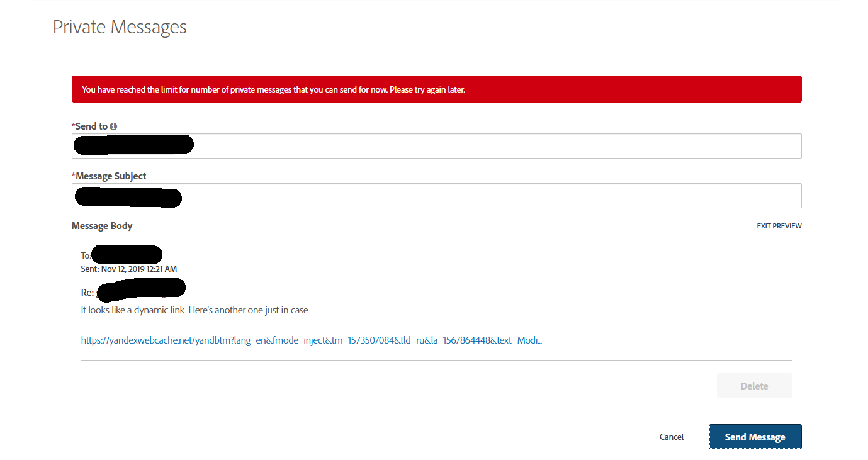
Task: Click the Sent: Nov 12, 2019 timestamp
Action: [x=128, y=269]
